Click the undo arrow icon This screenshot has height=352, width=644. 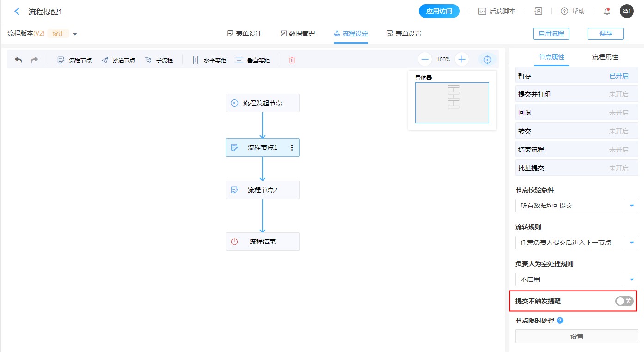pos(18,60)
